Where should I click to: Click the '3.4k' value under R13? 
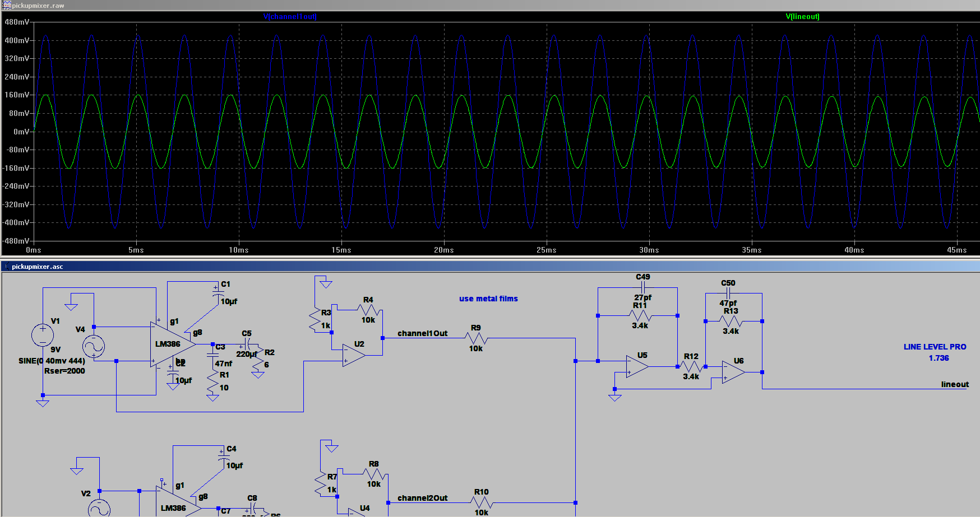click(731, 331)
